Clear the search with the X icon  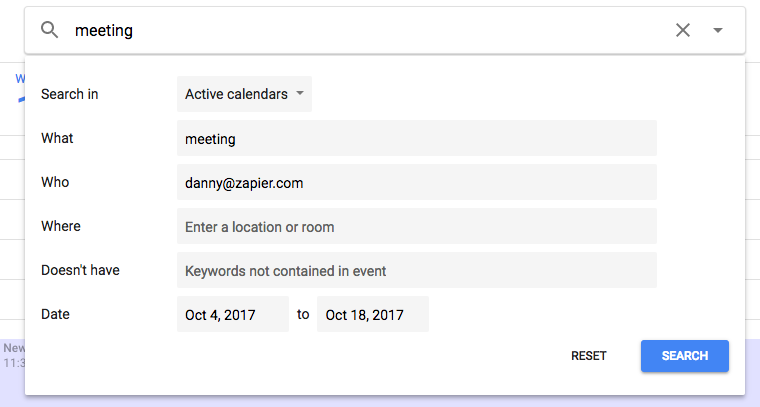tap(683, 30)
